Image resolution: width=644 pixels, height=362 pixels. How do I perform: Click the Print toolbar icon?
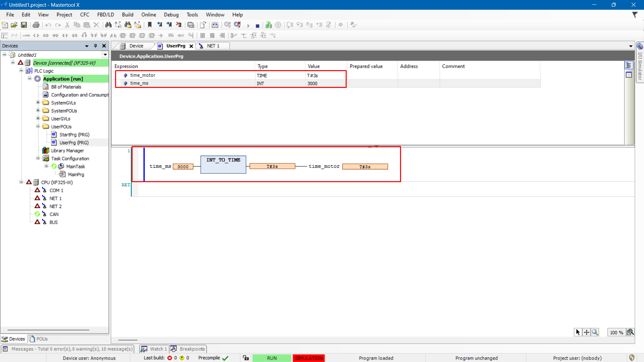[36, 25]
